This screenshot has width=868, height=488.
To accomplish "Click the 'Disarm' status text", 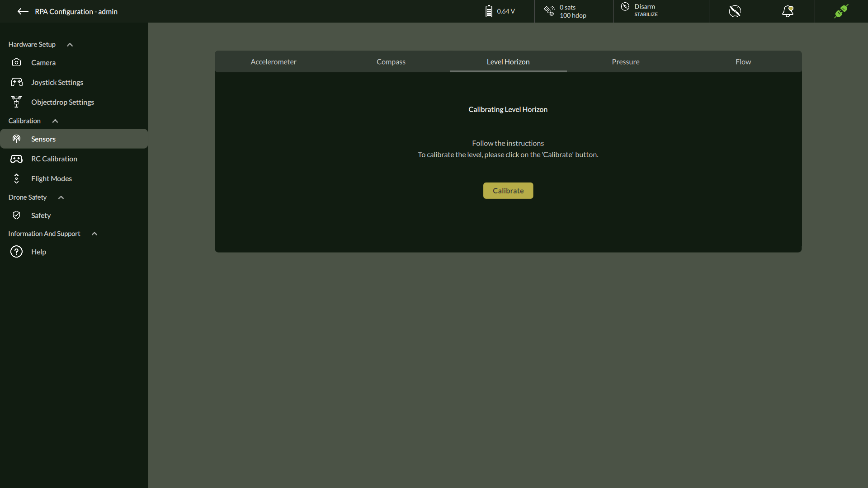I will (x=645, y=6).
